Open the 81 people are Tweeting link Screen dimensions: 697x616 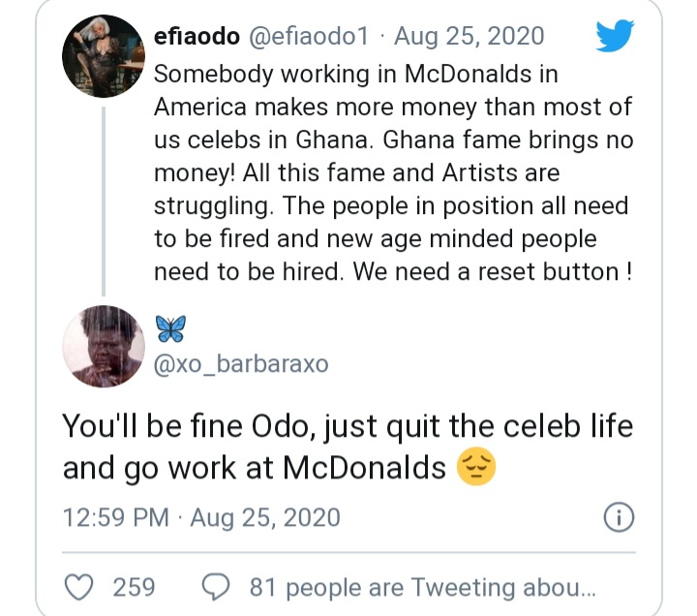pos(421,587)
